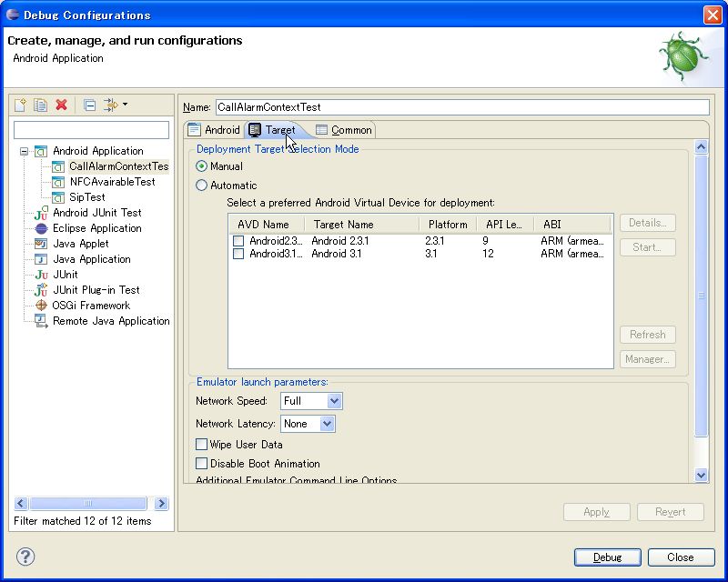Screen dimensions: 728x582
Task: Open the Network Latency dropdown
Action: (x=328, y=423)
